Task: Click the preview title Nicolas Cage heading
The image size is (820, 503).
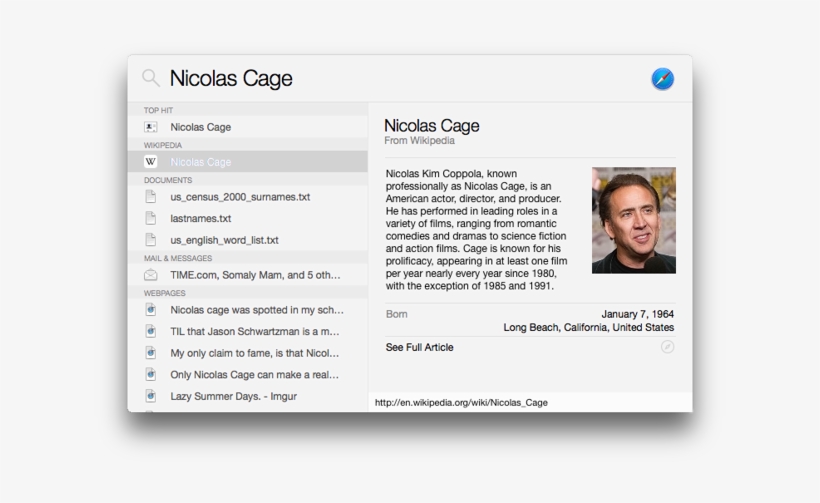Action: pyautogui.click(x=431, y=125)
